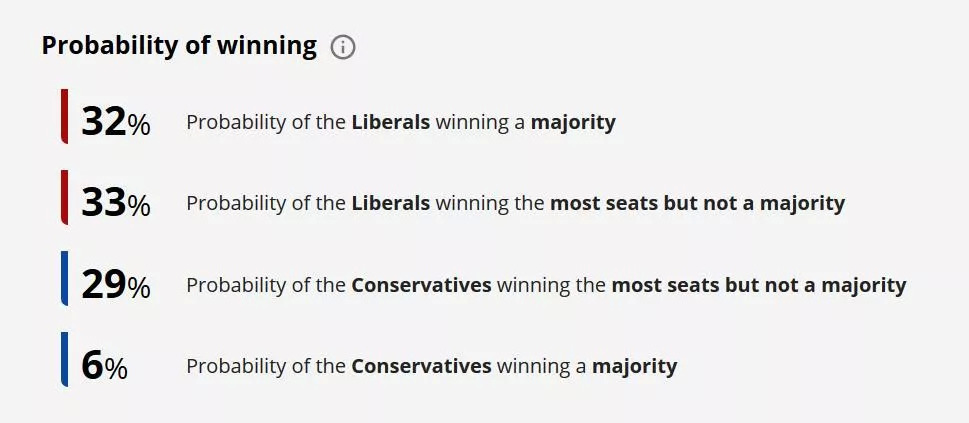
Task: Click "majority" in the Conservatives majority row
Action: pyautogui.click(x=634, y=366)
